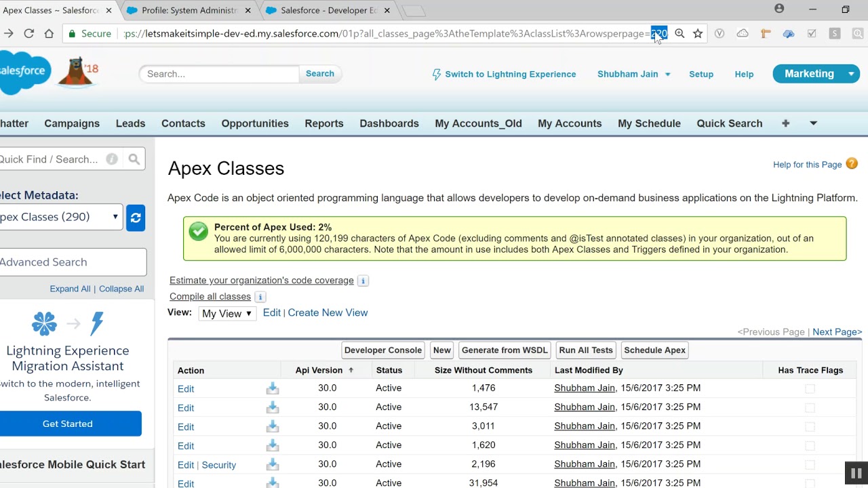The width and height of the screenshot is (868, 488).
Task: Open the Setup link
Action: coord(701,75)
